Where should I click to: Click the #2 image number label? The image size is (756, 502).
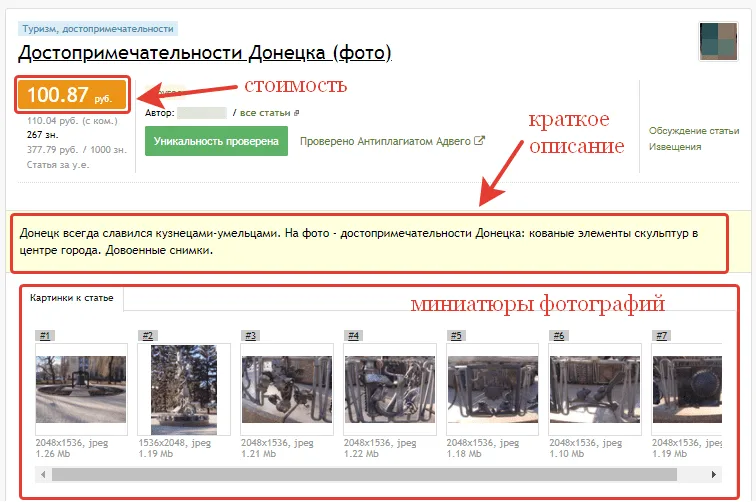point(148,336)
